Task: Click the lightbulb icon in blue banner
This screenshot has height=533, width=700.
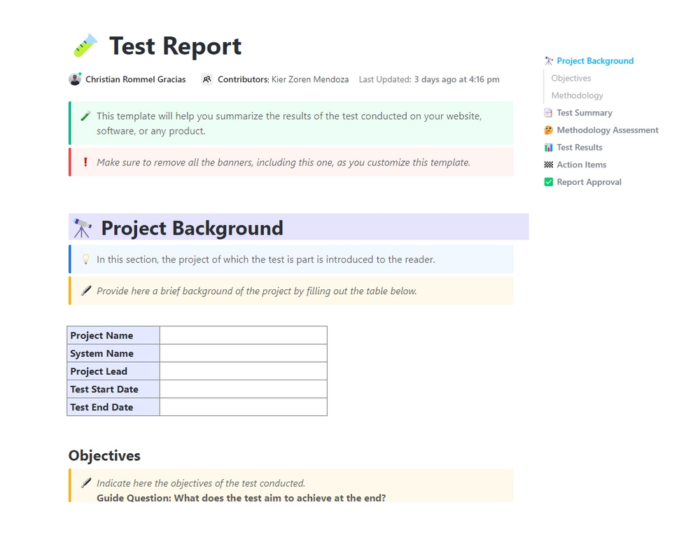Action: tap(85, 260)
